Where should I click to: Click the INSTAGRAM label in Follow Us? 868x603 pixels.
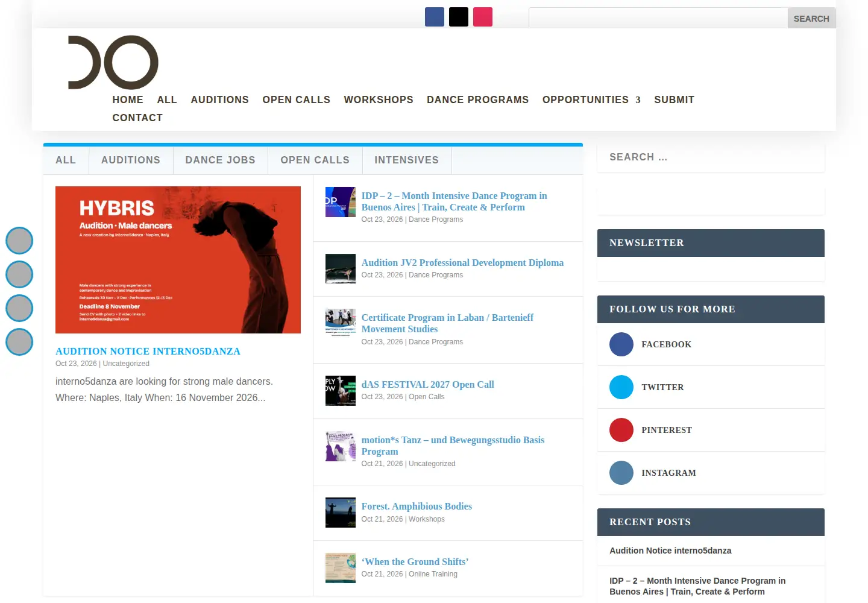[x=668, y=473]
